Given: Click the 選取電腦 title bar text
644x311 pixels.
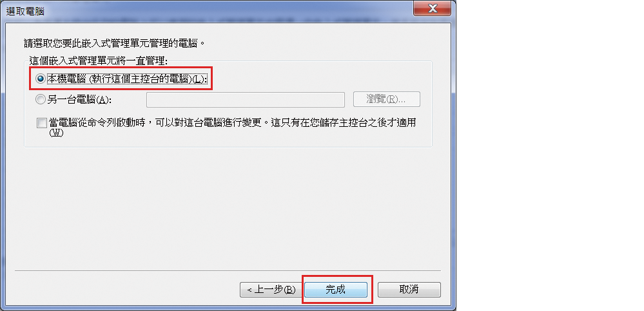Looking at the screenshot, I should (25, 11).
